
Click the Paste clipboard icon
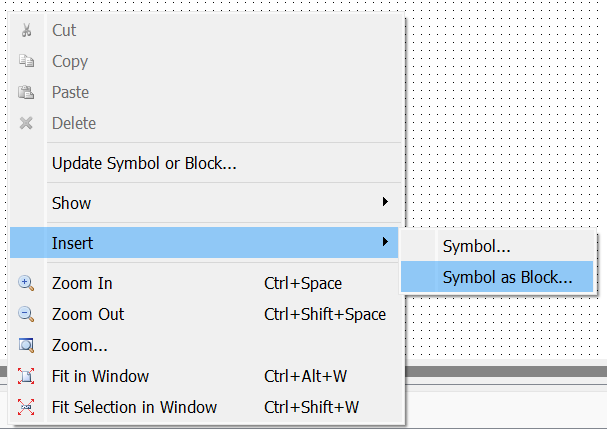[x=27, y=93]
